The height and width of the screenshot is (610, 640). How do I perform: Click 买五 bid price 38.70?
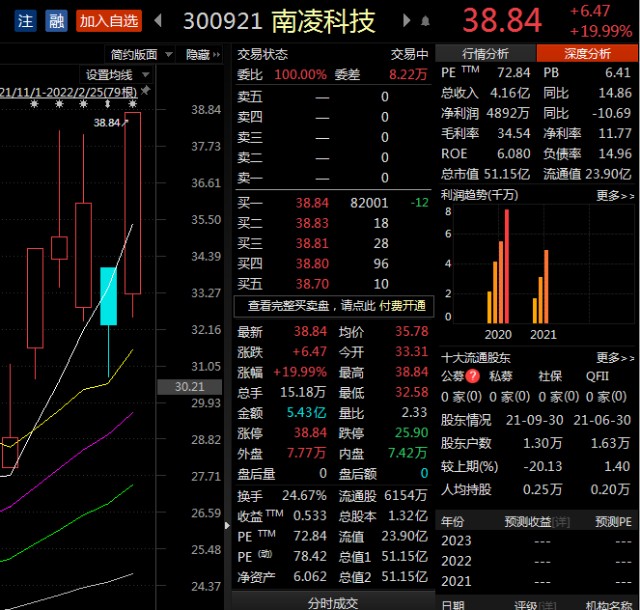tap(312, 284)
